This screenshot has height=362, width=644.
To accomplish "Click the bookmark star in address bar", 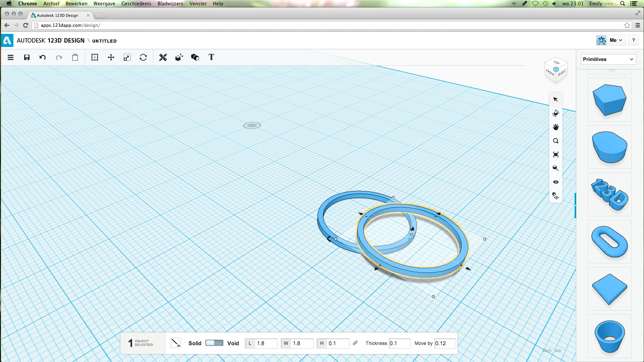I will click(627, 25).
